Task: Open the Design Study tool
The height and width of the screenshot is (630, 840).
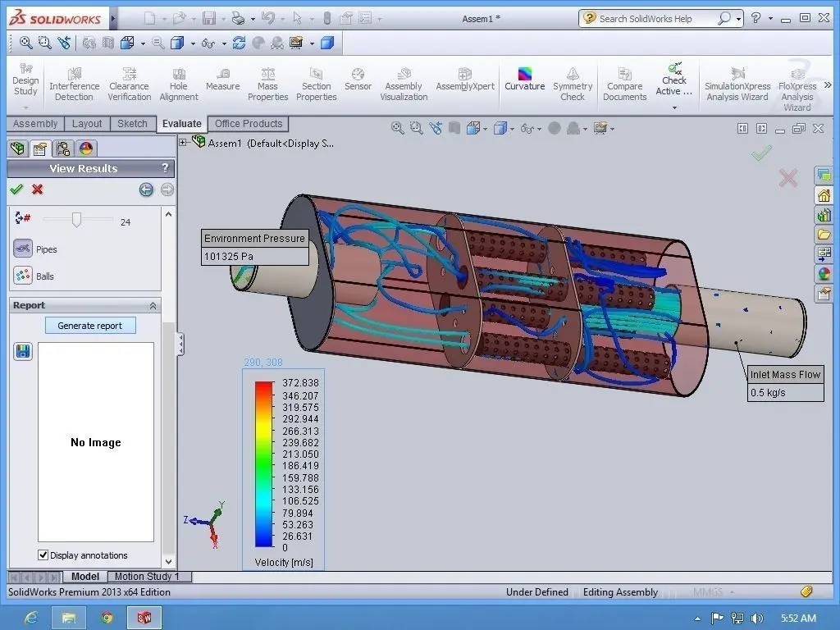Action: pyautogui.click(x=25, y=81)
